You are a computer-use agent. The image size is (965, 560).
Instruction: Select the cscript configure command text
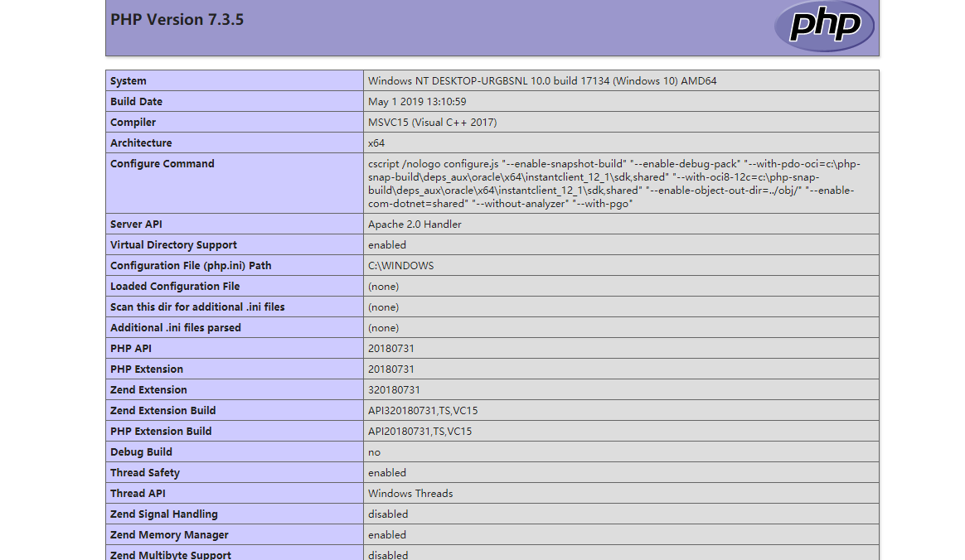(x=614, y=183)
